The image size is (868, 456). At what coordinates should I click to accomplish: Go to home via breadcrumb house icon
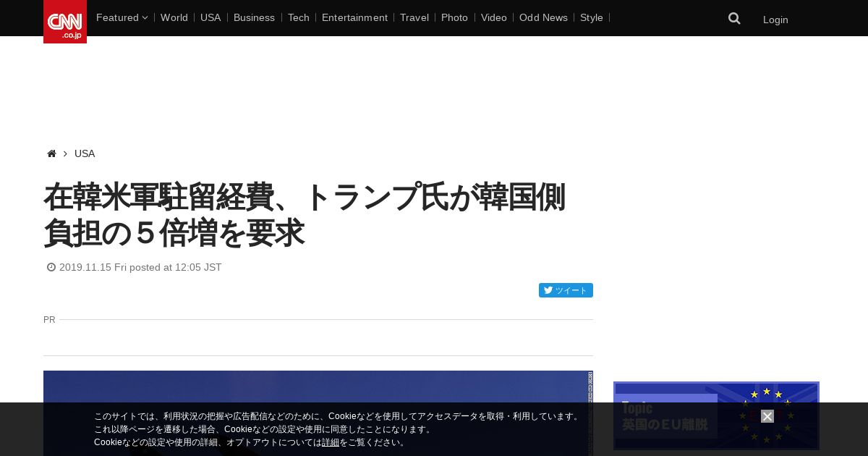coord(51,153)
